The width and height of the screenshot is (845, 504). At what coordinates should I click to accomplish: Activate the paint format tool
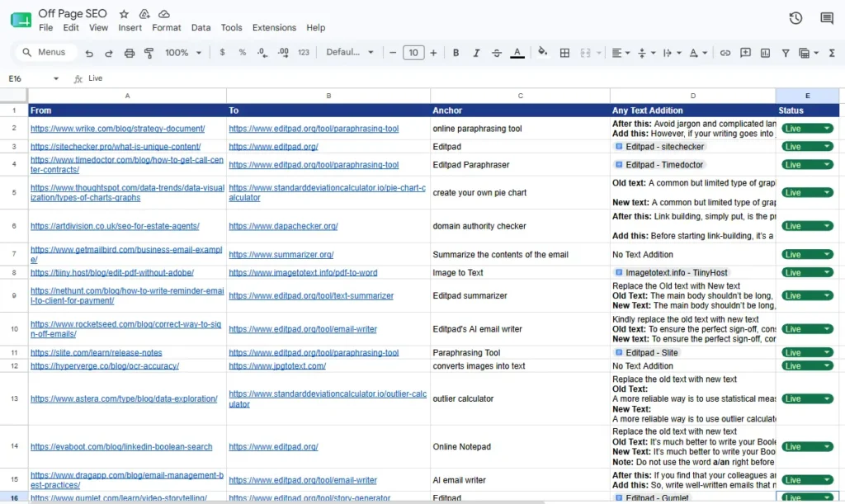(149, 53)
